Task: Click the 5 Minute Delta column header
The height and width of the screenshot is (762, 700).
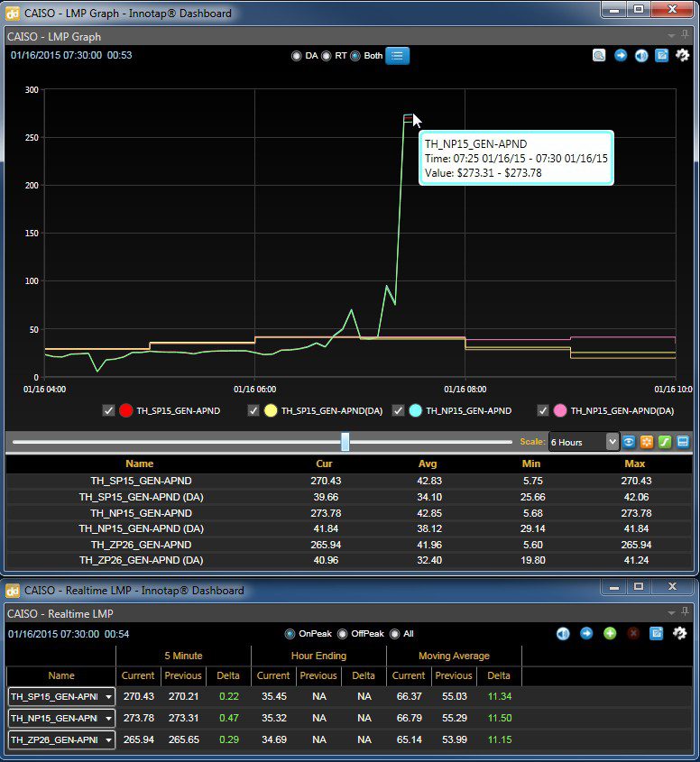Action: point(228,675)
